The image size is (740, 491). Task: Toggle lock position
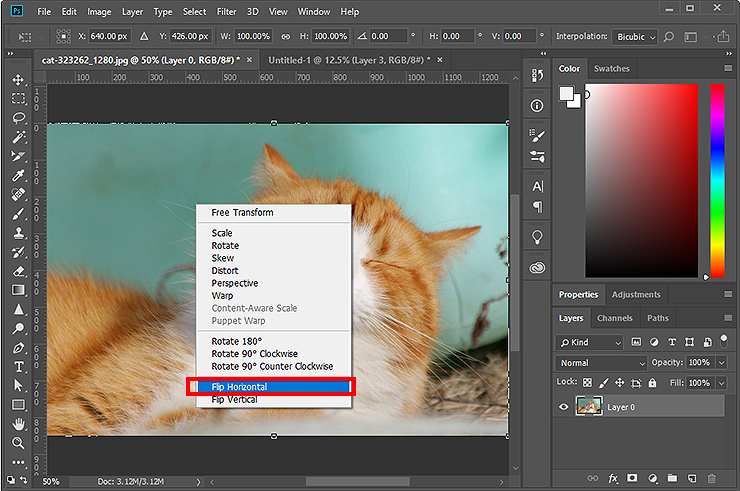tap(620, 382)
